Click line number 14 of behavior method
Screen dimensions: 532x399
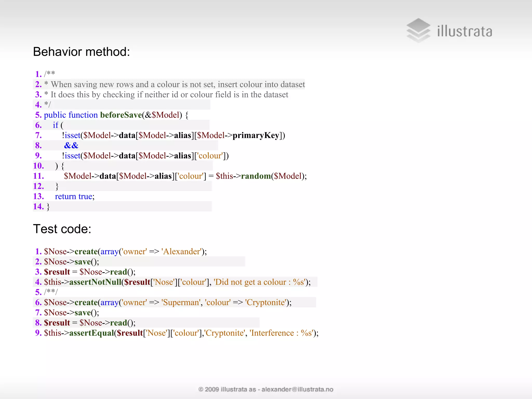click(38, 207)
